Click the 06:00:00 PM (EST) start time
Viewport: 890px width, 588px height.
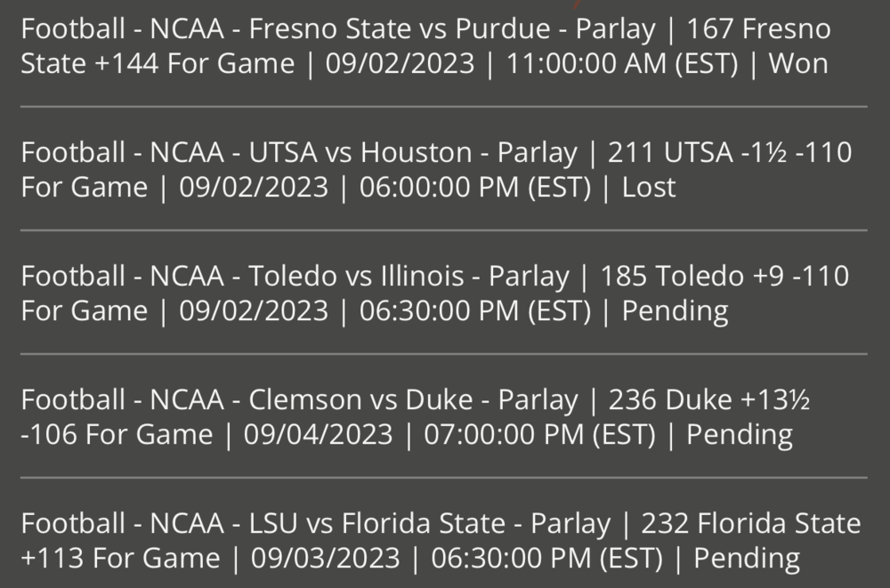pos(475,188)
